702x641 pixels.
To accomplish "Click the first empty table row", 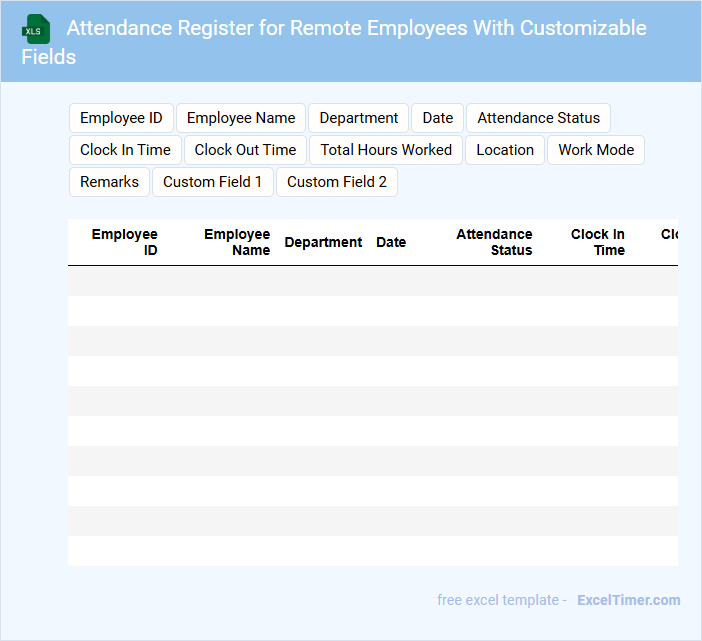I will [372, 281].
